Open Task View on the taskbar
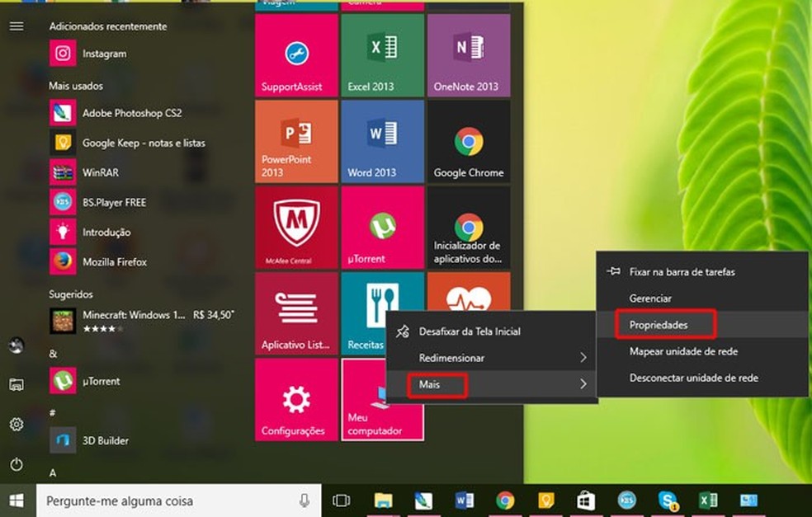Viewport: 812px width, 517px height. point(342,501)
